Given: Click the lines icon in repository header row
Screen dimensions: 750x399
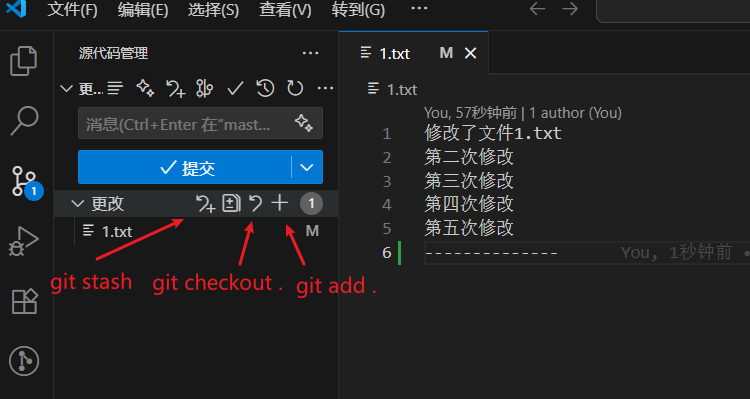Looking at the screenshot, I should [x=115, y=88].
